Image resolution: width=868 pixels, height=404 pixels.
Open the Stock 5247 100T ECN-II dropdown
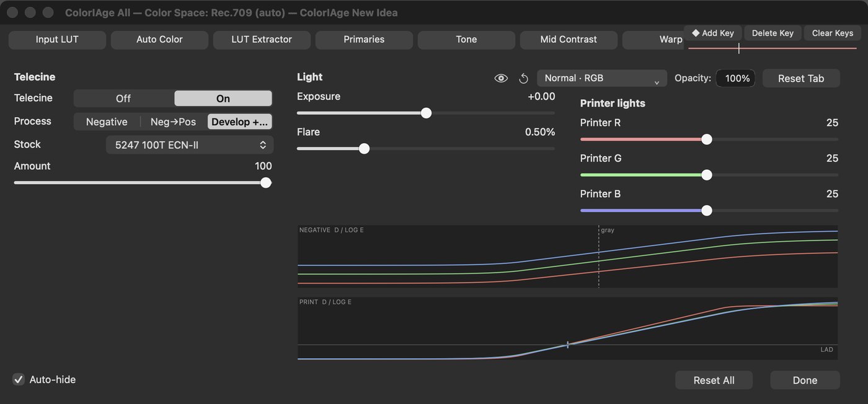click(190, 145)
